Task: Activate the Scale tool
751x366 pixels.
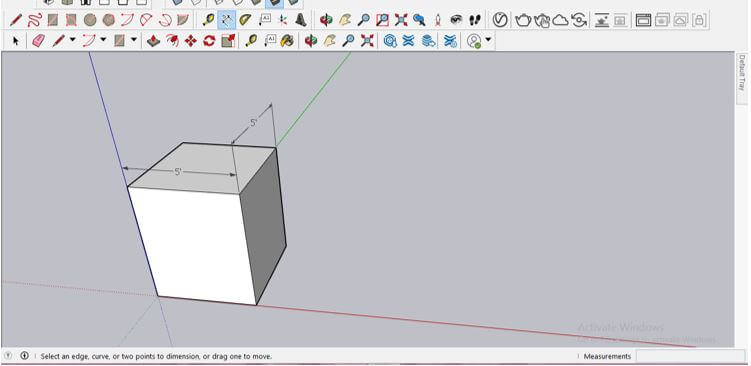Action: pyautogui.click(x=228, y=41)
